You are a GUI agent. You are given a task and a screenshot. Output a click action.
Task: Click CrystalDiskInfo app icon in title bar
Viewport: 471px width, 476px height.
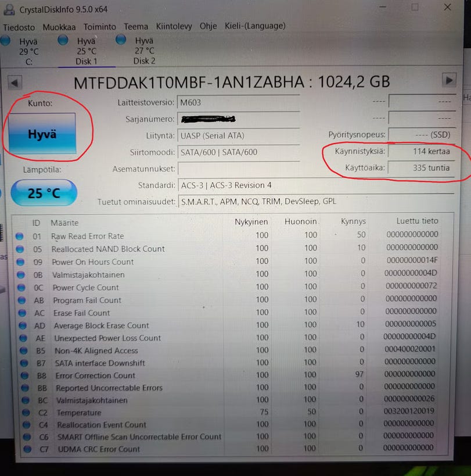(9, 10)
